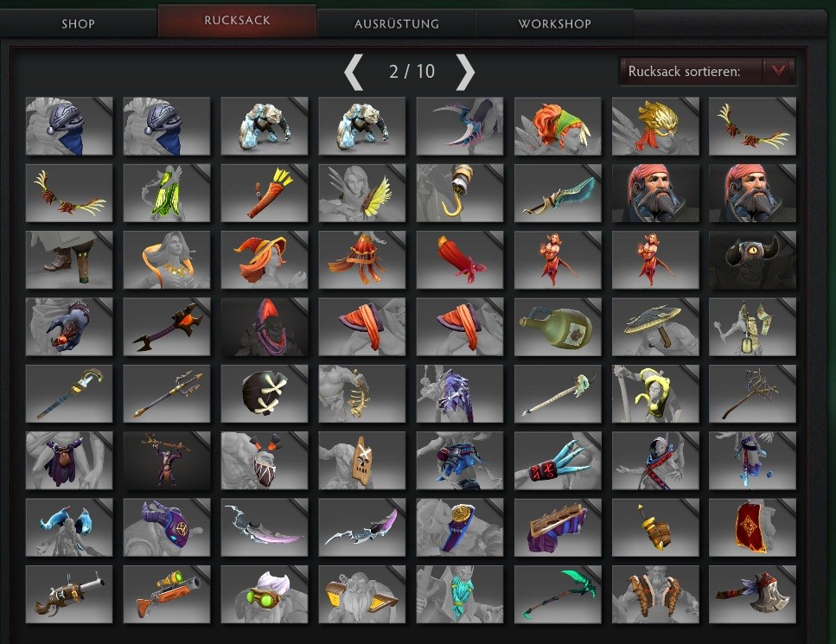Go to the previous backpack page
The width and height of the screenshot is (836, 644).
tap(354, 72)
